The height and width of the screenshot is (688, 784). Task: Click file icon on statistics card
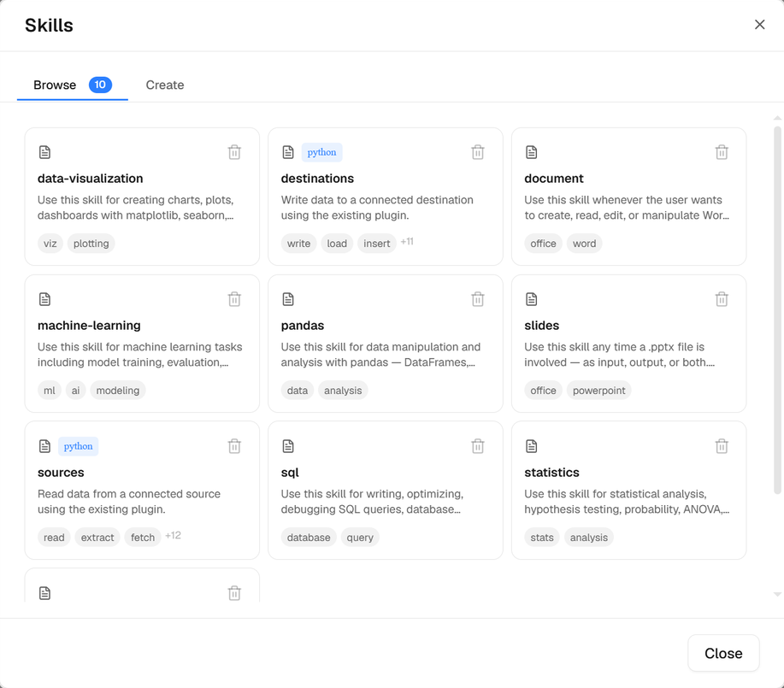532,446
